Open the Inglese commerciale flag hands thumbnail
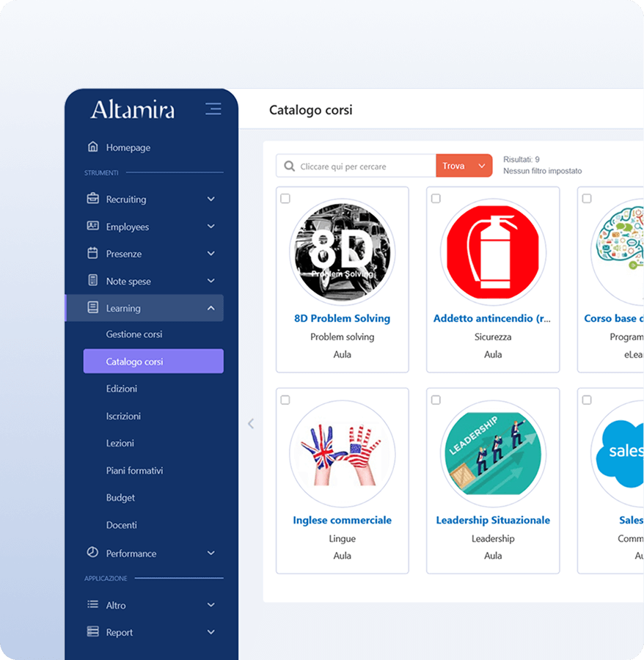Viewport: 644px width, 660px height. click(342, 454)
